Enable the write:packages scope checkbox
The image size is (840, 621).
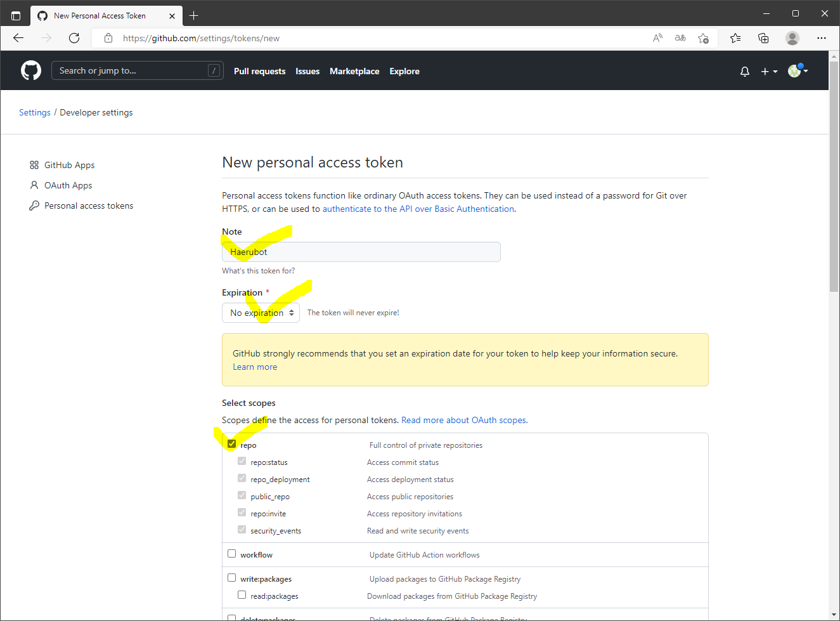(x=231, y=578)
